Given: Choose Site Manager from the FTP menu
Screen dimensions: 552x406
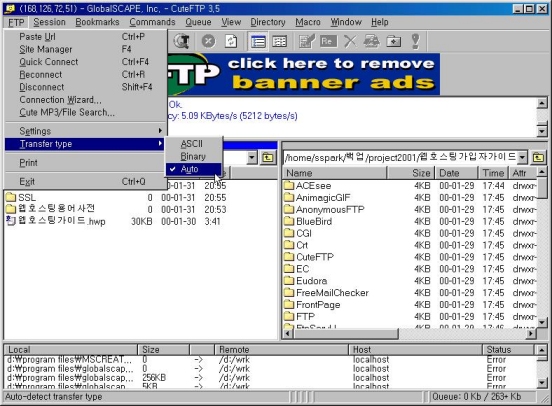Looking at the screenshot, I should (x=84, y=49).
